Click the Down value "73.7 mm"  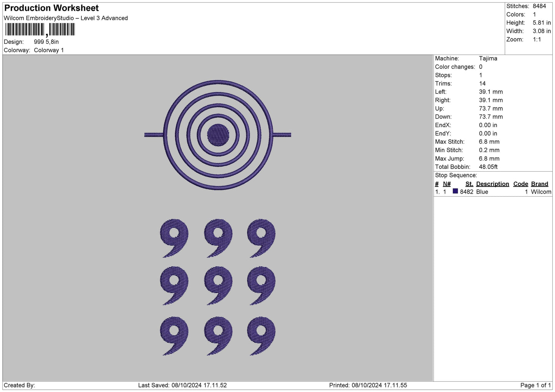(491, 117)
